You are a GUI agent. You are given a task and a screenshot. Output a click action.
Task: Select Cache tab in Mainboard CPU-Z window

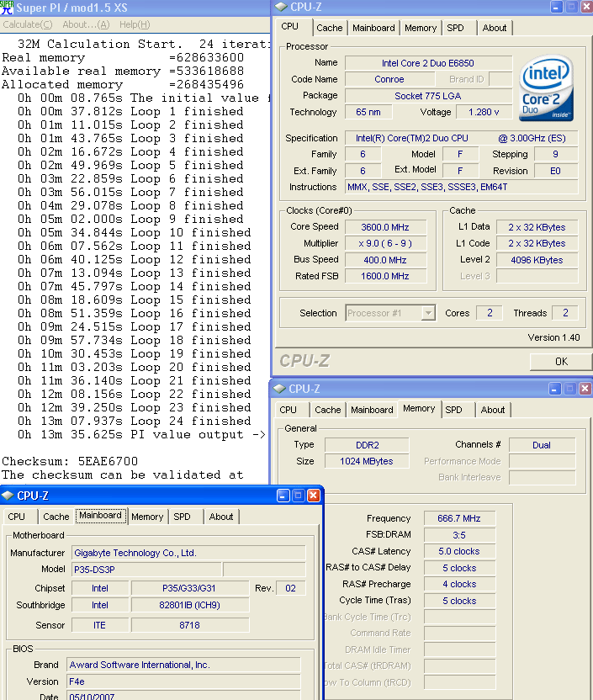[x=56, y=517]
